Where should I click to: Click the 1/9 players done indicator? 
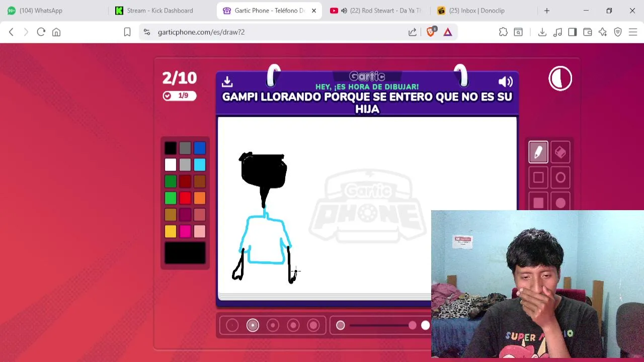click(180, 96)
